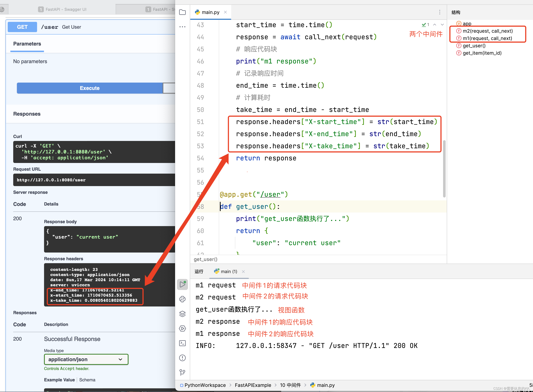Click the /user link in the decorator
Image resolution: width=533 pixels, height=392 pixels.
click(270, 195)
